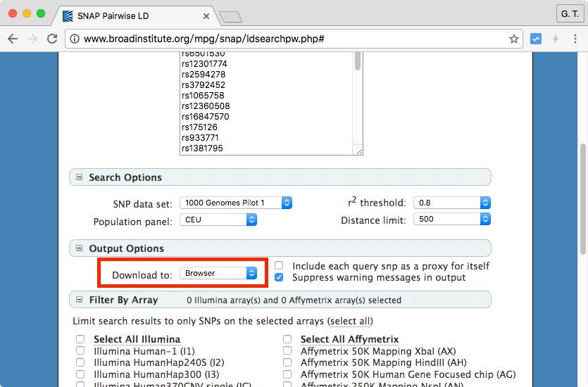The image size is (588, 387).
Task: Switch to the SNAP Pairwise LD tab
Action: coord(134,15)
